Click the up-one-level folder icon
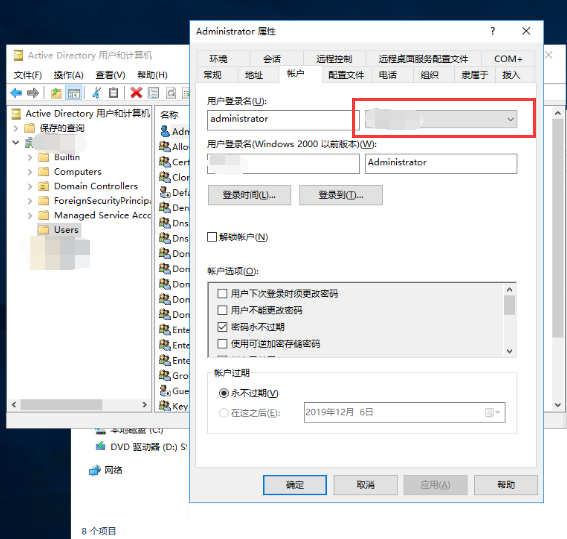 pyautogui.click(x=56, y=93)
